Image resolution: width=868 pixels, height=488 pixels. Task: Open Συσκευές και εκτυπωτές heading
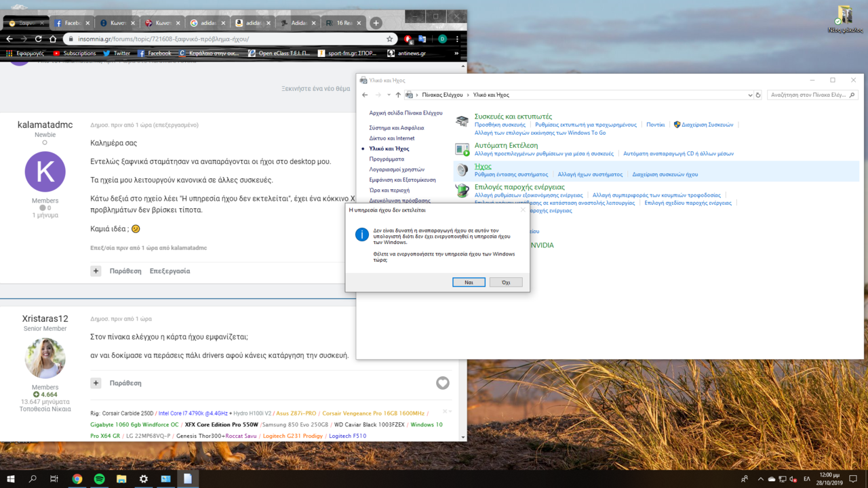point(513,117)
